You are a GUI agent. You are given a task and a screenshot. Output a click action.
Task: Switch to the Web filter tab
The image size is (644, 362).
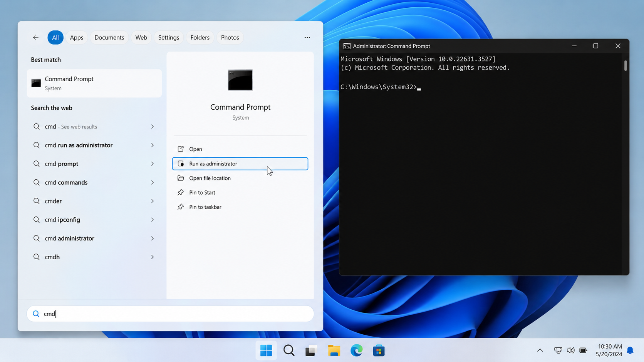click(x=141, y=37)
